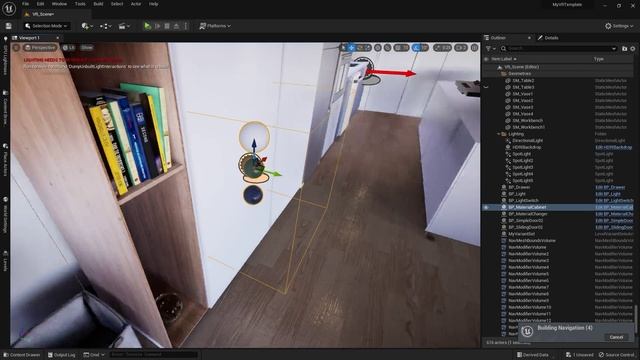Toggle surface snapping in viewport toolbar
Screen dimensions: 640x360
pos(387,48)
